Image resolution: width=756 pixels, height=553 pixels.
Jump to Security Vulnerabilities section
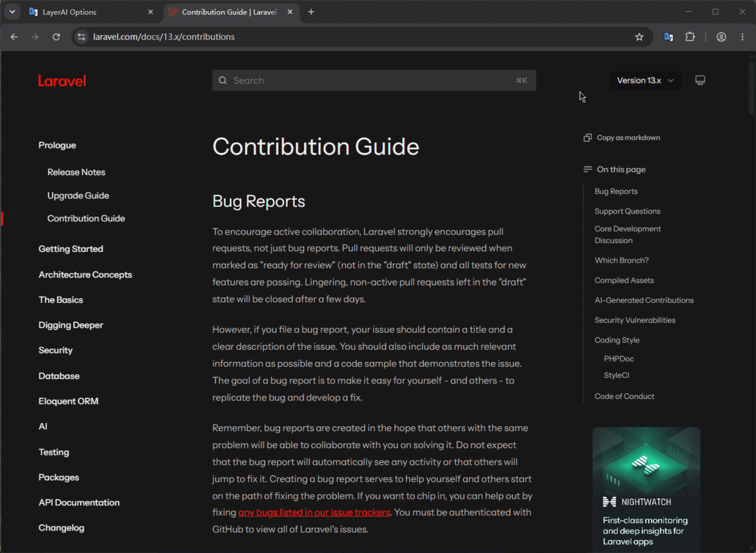(635, 321)
